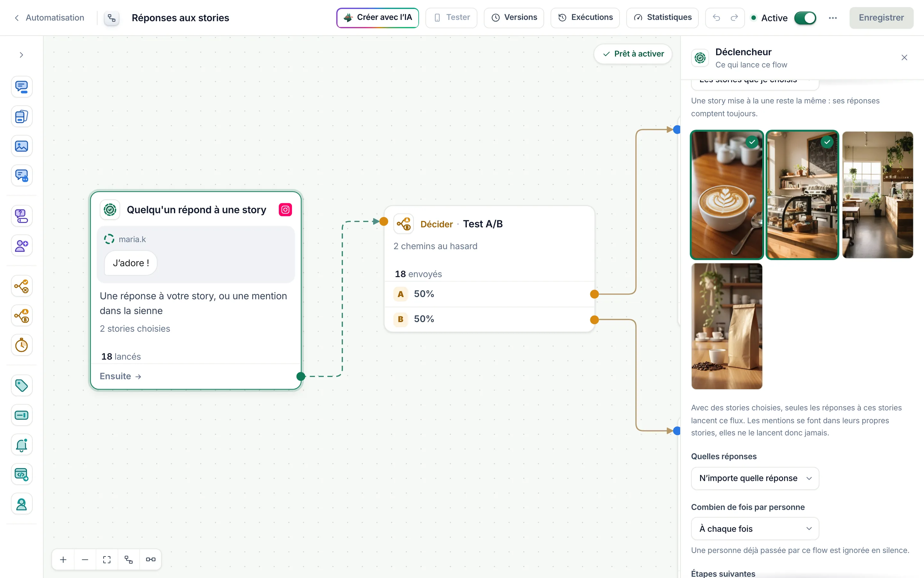Deselect the latte art story thumbnail
This screenshot has height=578, width=924.
pyautogui.click(x=727, y=195)
